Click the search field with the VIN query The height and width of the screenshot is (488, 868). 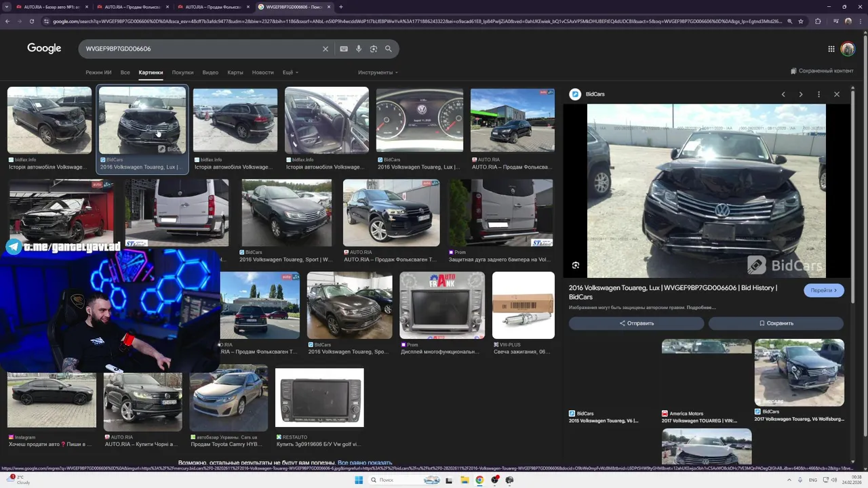pos(200,49)
